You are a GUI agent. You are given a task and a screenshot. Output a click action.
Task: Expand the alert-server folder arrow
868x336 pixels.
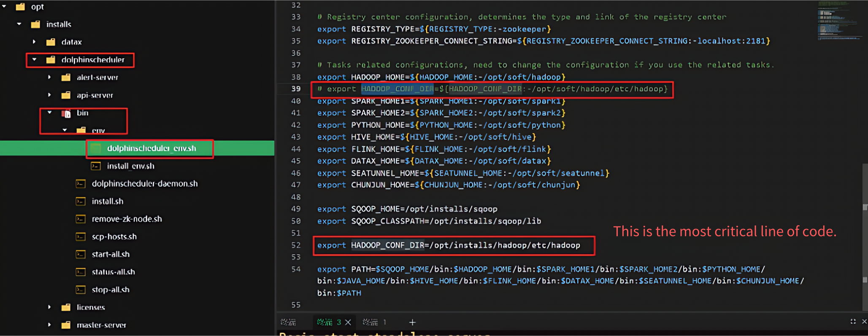tap(49, 78)
